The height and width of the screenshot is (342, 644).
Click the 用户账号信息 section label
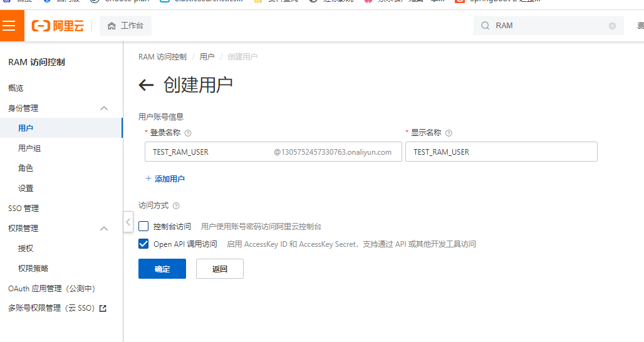coord(161,117)
